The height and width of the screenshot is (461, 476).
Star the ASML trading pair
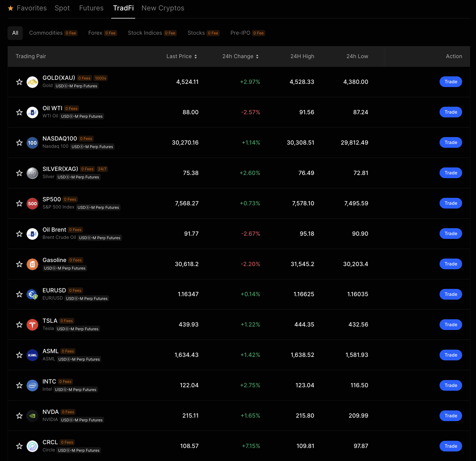point(19,355)
